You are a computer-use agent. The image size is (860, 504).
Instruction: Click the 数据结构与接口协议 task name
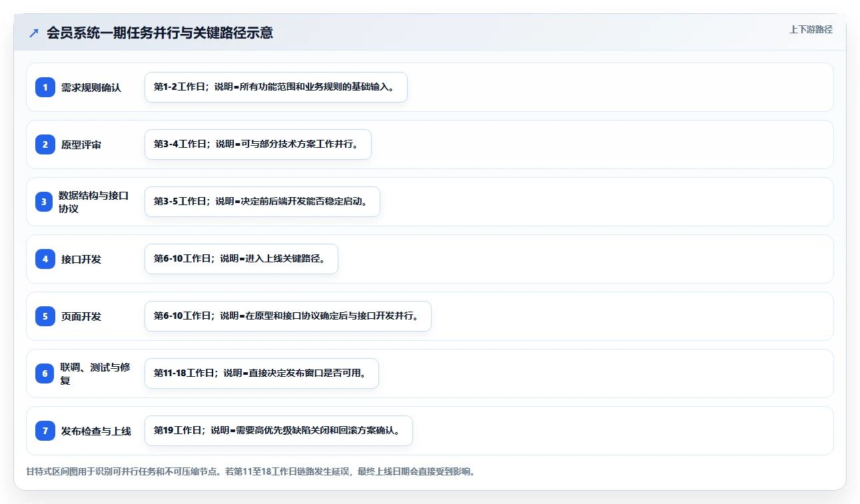(x=93, y=202)
